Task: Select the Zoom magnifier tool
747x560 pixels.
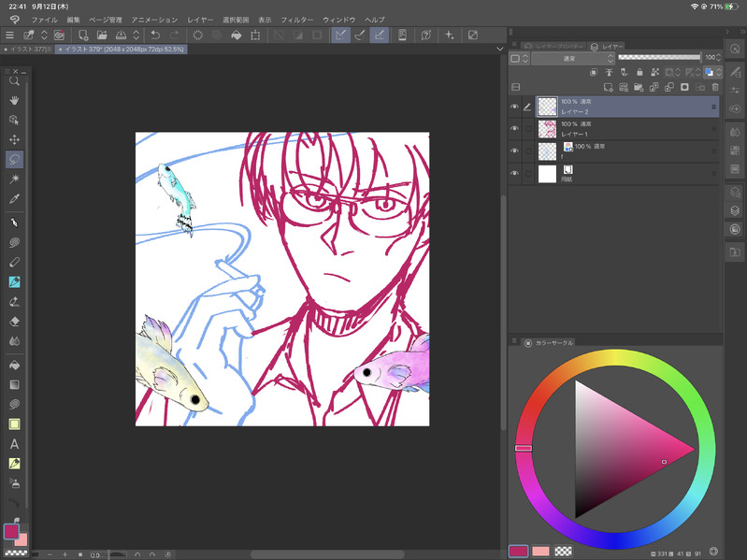Action: click(x=14, y=81)
